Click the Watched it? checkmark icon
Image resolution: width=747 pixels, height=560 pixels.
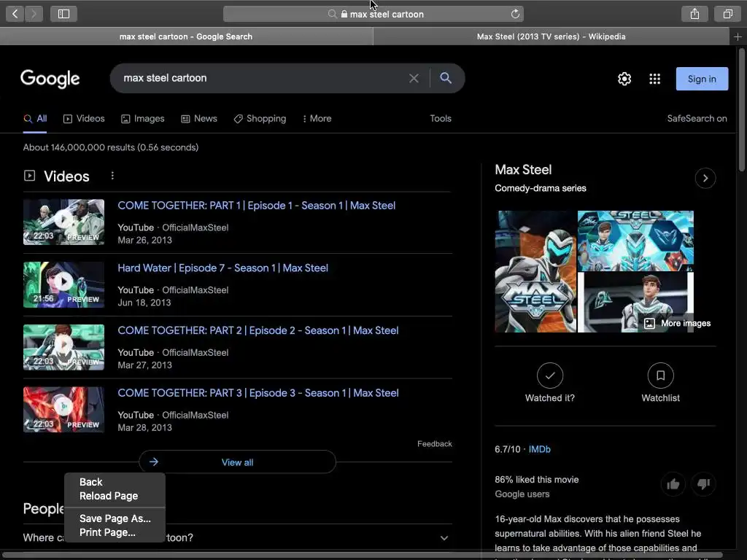point(550,376)
